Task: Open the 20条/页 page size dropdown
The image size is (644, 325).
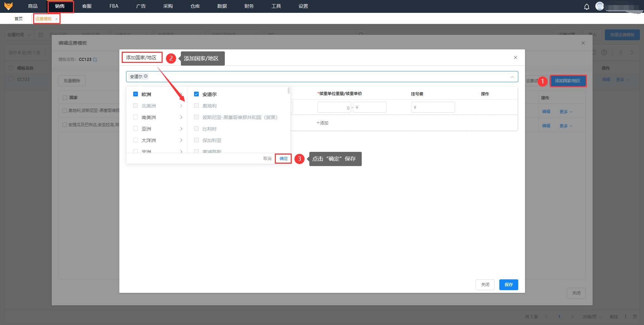Action: pyautogui.click(x=592, y=317)
